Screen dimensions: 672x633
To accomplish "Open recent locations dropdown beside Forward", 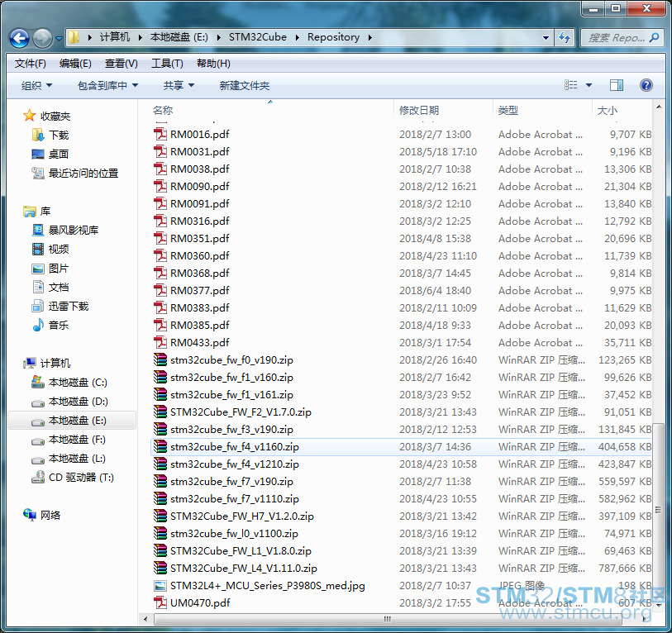I will (60, 39).
